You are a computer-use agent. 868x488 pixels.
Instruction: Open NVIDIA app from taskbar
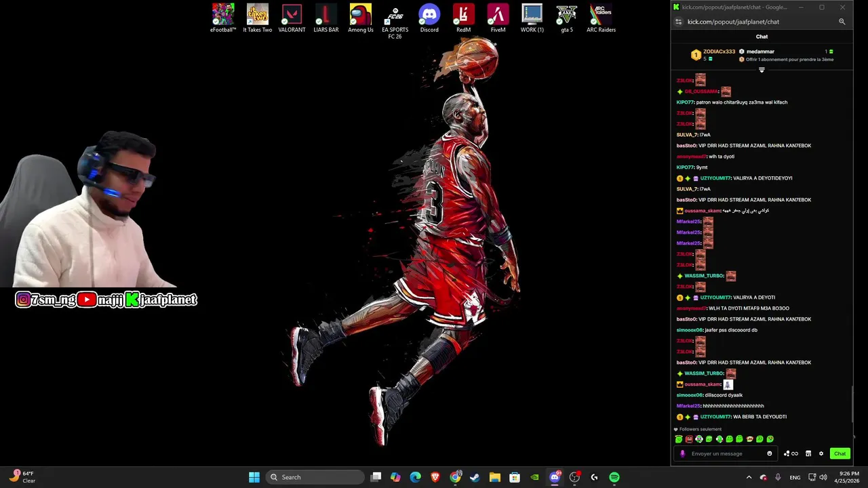tap(534, 477)
